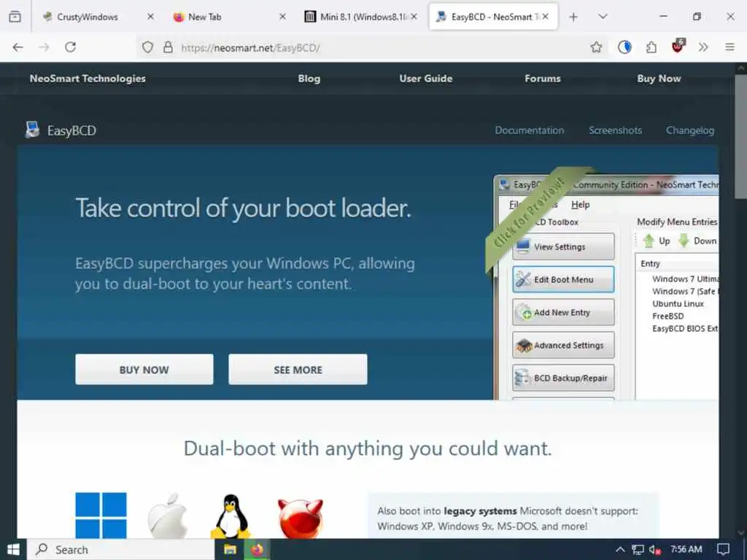The image size is (747, 560).
Task: Open the Buy Now navigation item
Action: 659,79
